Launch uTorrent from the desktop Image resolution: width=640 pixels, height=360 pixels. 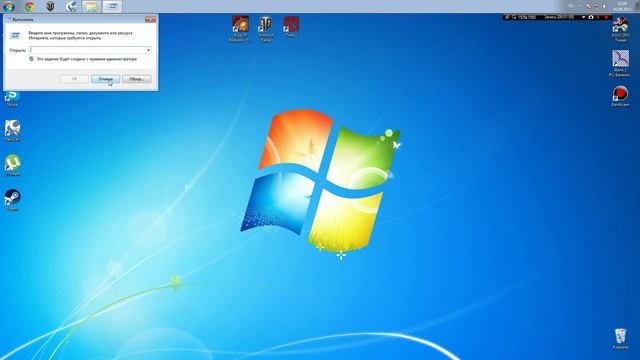(x=13, y=165)
